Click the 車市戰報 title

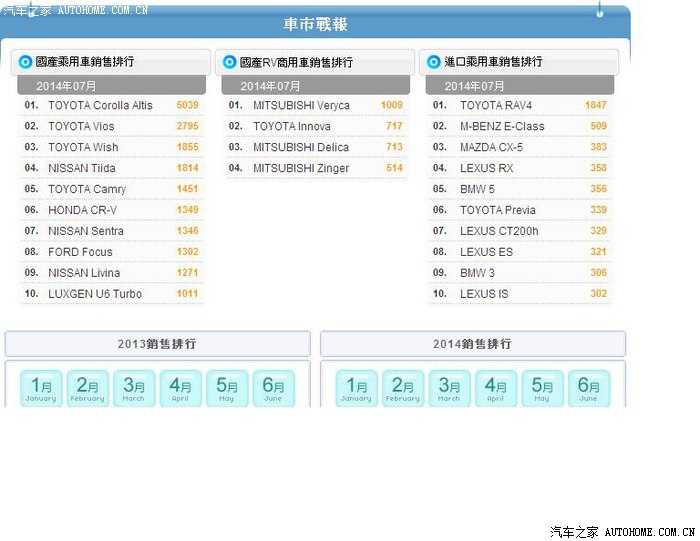click(x=315, y=24)
